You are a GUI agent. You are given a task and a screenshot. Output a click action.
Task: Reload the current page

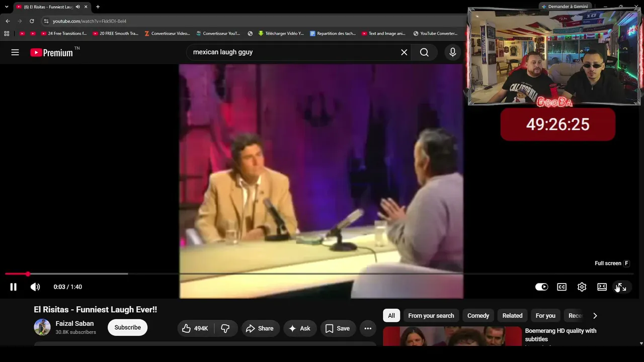[32, 21]
